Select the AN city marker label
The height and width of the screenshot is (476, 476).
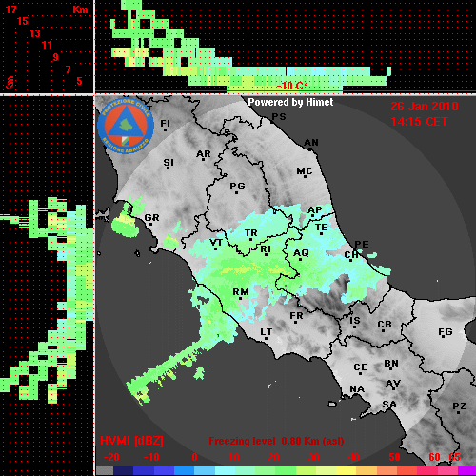click(x=311, y=143)
